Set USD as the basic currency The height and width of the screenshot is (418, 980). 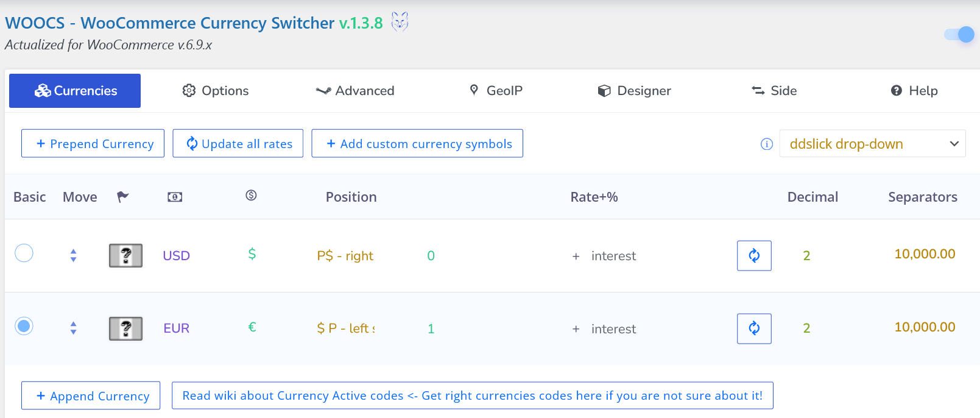[x=24, y=253]
